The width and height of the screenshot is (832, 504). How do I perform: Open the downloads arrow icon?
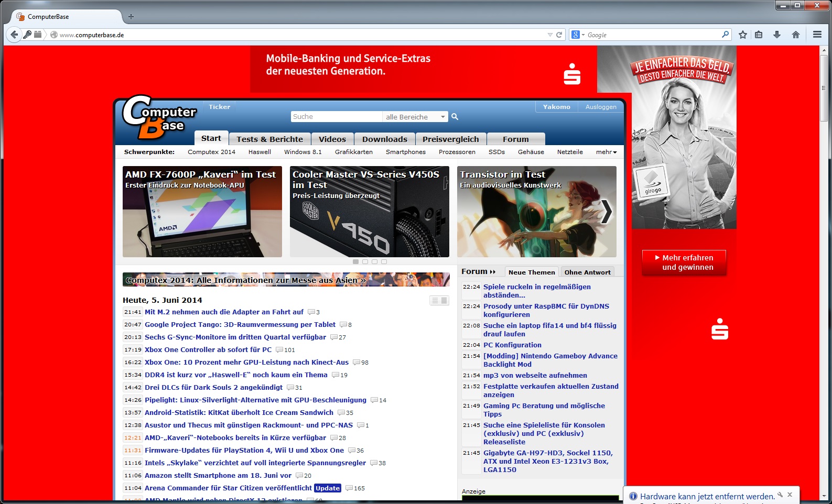(x=777, y=35)
